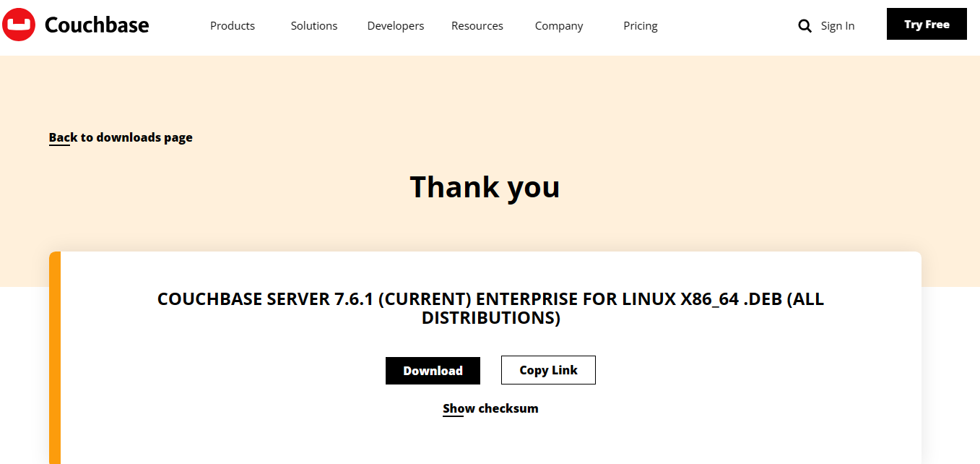980x464 pixels.
Task: Click the Couchbase logo icon
Action: pos(19,25)
